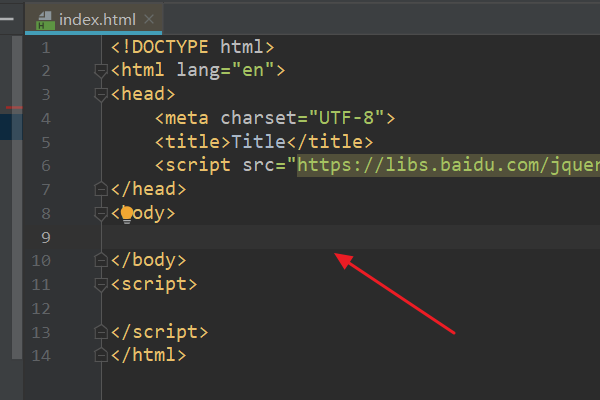Collapse the body tag fold on line 8
The width and height of the screenshot is (600, 400).
tap(101, 213)
